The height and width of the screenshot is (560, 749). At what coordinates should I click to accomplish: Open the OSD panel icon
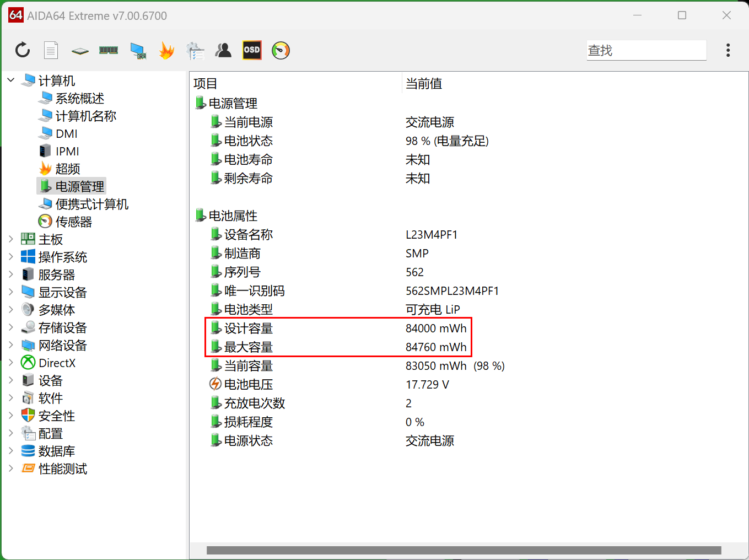pyautogui.click(x=252, y=50)
